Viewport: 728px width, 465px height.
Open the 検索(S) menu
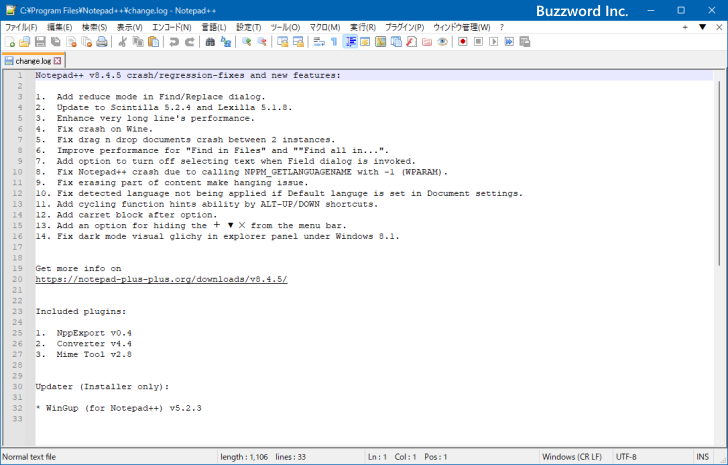94,27
